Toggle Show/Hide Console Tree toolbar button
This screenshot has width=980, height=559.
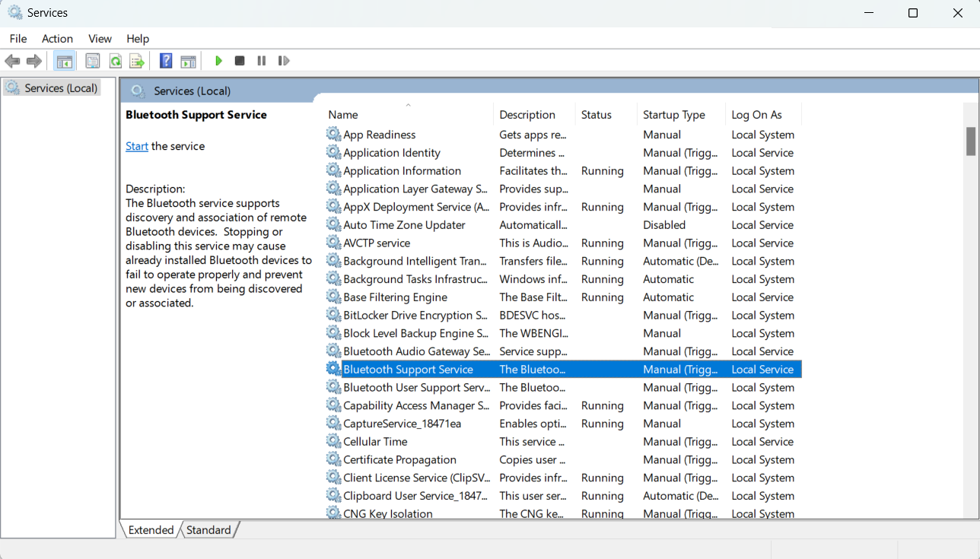[x=65, y=61]
